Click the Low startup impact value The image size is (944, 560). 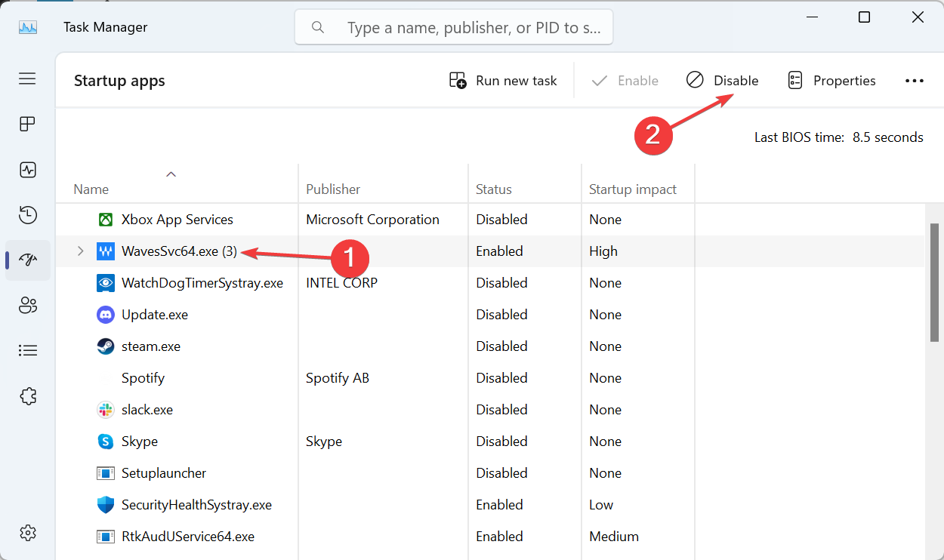pyautogui.click(x=601, y=505)
